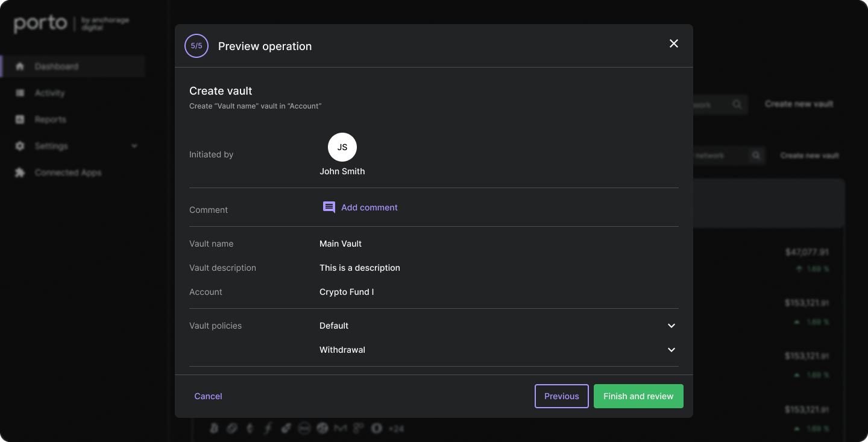Click the Crypto Fund I account value
The height and width of the screenshot is (442, 868).
click(347, 292)
